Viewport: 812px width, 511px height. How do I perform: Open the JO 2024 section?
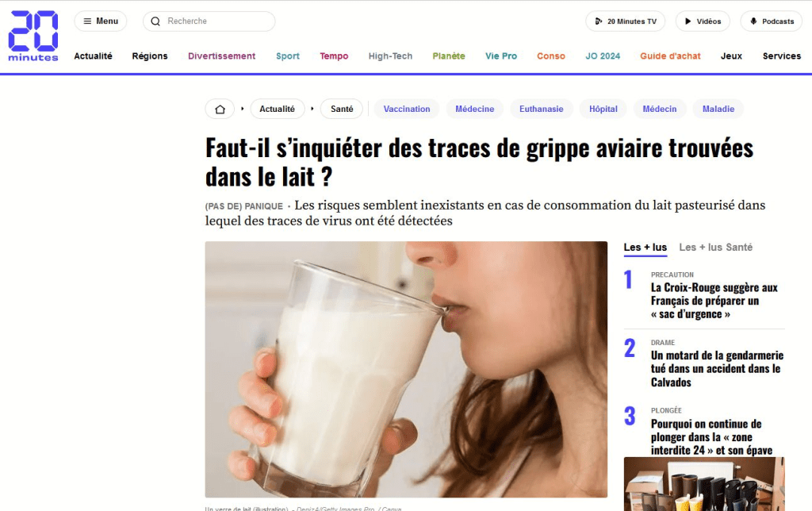(603, 56)
